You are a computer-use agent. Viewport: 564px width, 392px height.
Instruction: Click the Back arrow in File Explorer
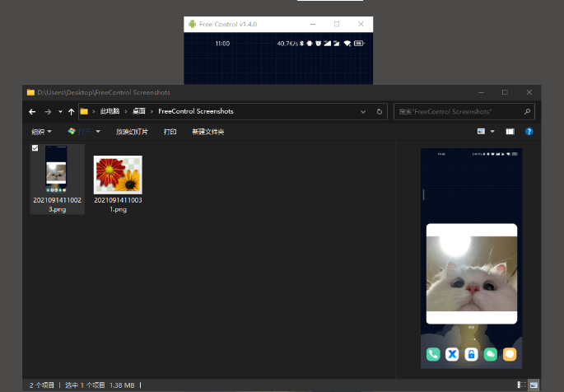point(32,111)
